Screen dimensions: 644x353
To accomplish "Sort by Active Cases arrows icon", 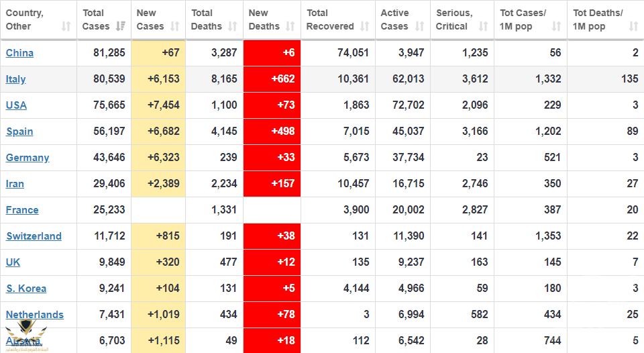I will tap(419, 26).
